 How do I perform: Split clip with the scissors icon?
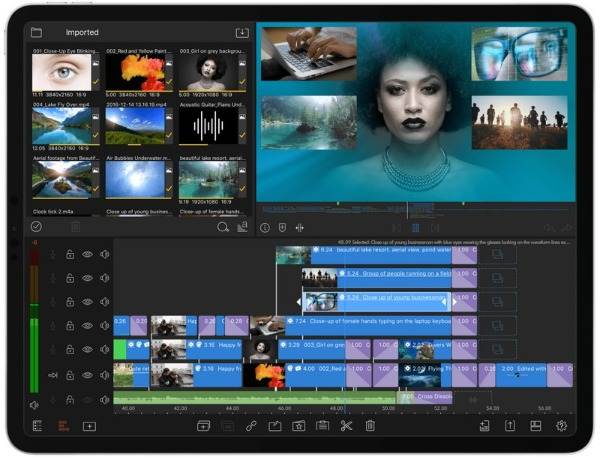346,426
